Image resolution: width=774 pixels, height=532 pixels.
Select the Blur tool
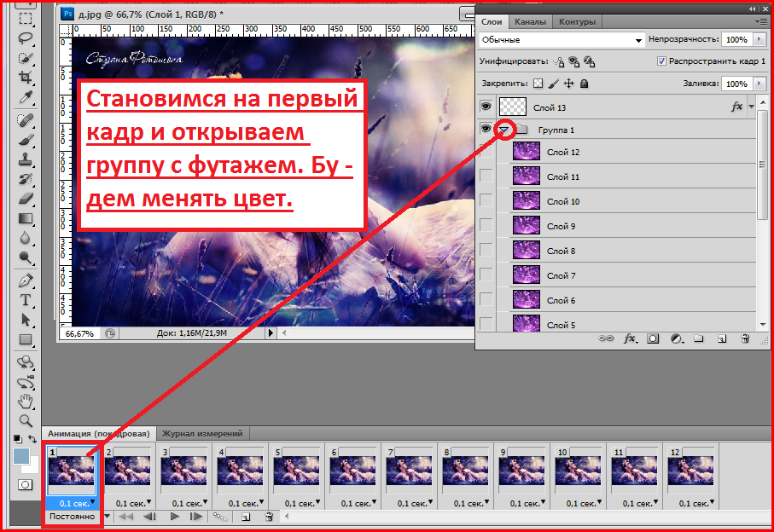[x=26, y=238]
